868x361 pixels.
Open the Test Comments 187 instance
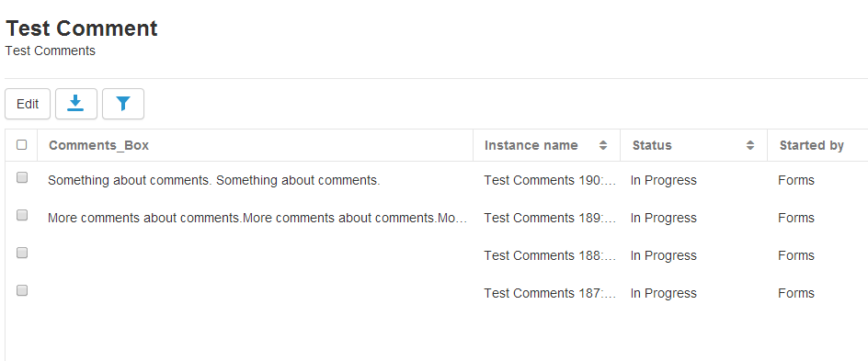pyautogui.click(x=550, y=293)
